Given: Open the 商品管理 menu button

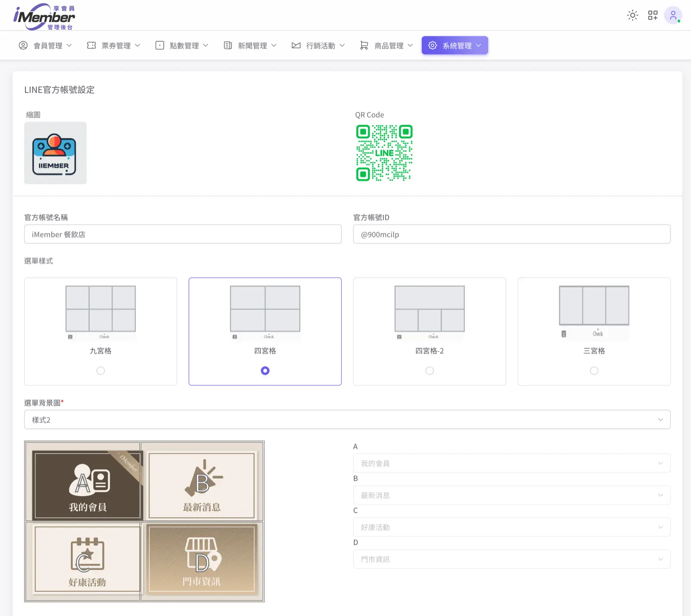Looking at the screenshot, I should tap(387, 45).
